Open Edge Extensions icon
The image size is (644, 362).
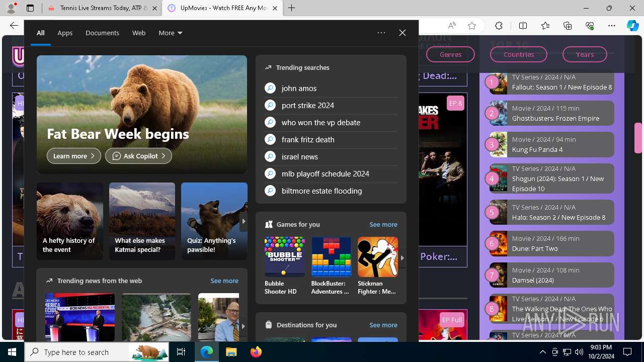(x=499, y=26)
